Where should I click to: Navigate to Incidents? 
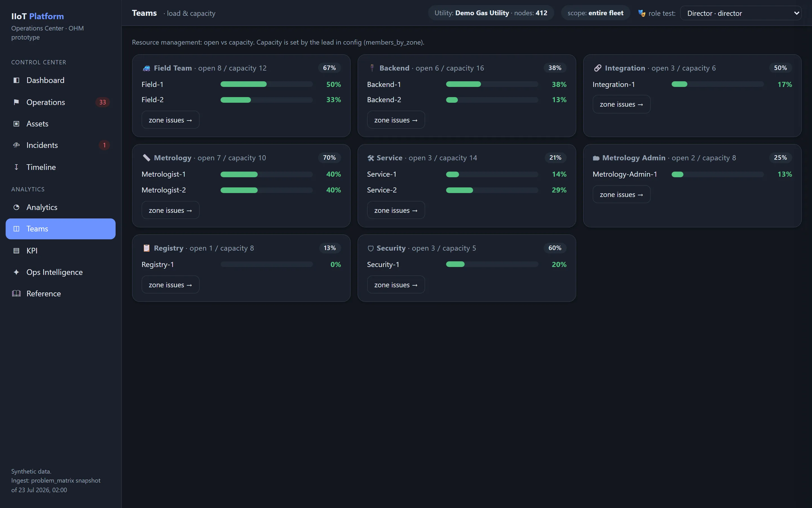tap(61, 145)
